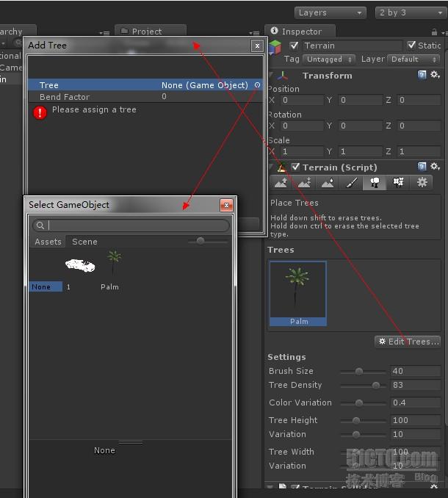The image size is (448, 498).
Task: Select the Place Trees tool
Action: point(375,182)
